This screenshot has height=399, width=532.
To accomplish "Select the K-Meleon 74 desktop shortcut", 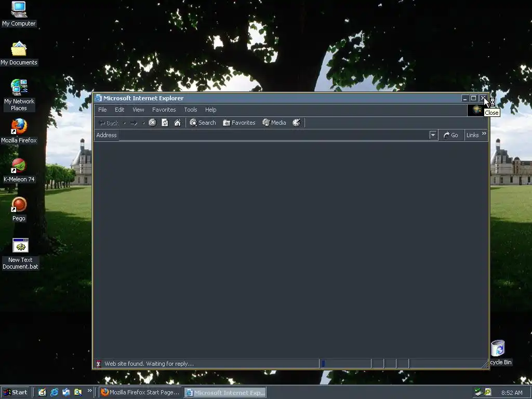I will (x=19, y=170).
